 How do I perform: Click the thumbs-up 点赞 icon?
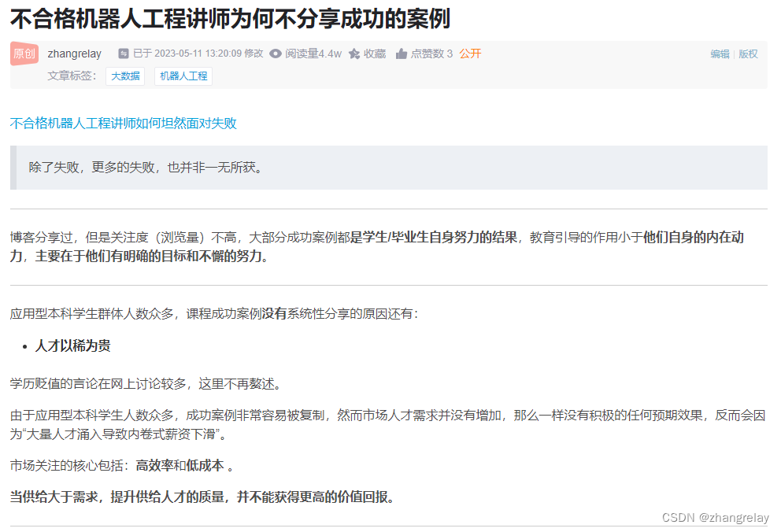pos(402,54)
